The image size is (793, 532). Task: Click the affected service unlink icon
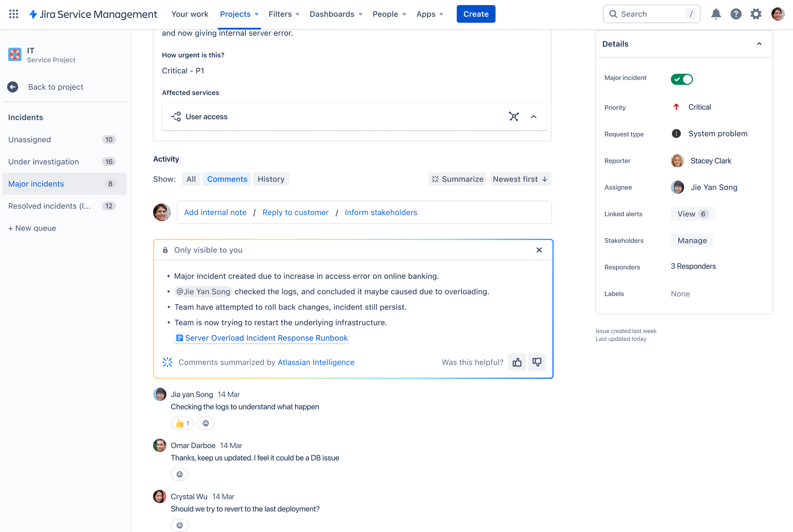pos(514,116)
